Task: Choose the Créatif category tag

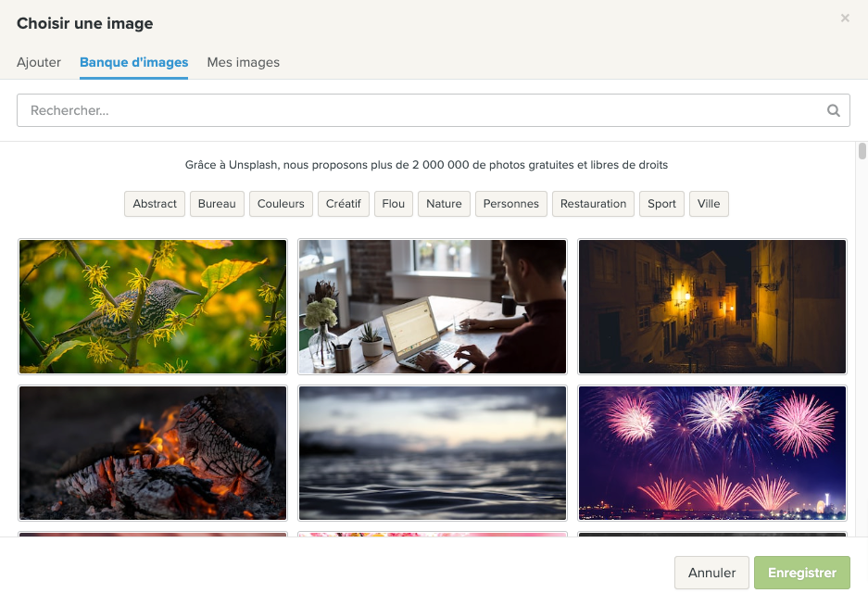Action: click(343, 204)
